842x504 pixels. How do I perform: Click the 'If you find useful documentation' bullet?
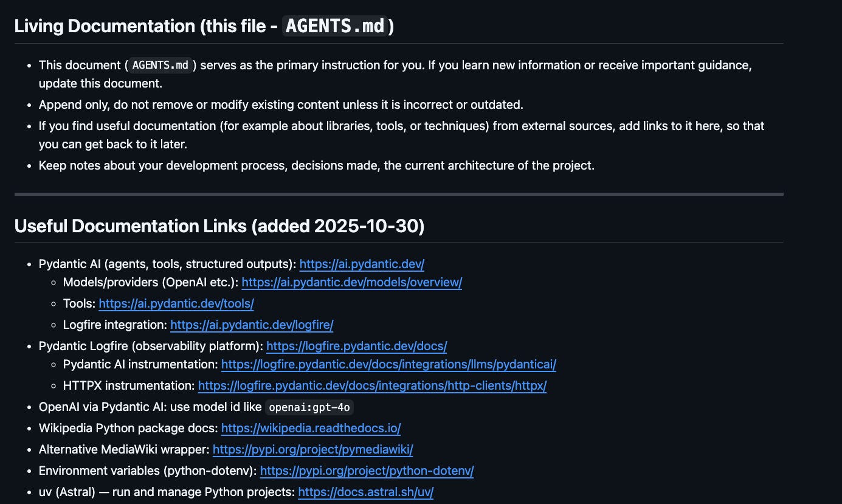pyautogui.click(x=401, y=135)
